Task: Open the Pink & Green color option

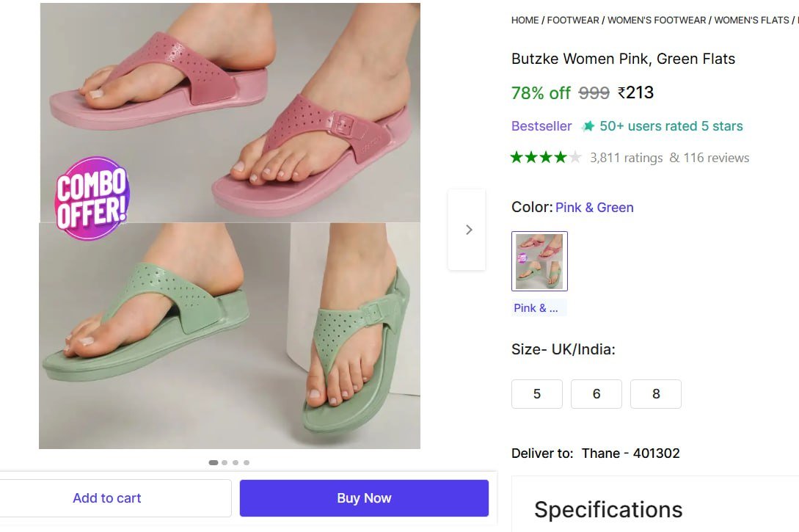Action: coord(595,208)
